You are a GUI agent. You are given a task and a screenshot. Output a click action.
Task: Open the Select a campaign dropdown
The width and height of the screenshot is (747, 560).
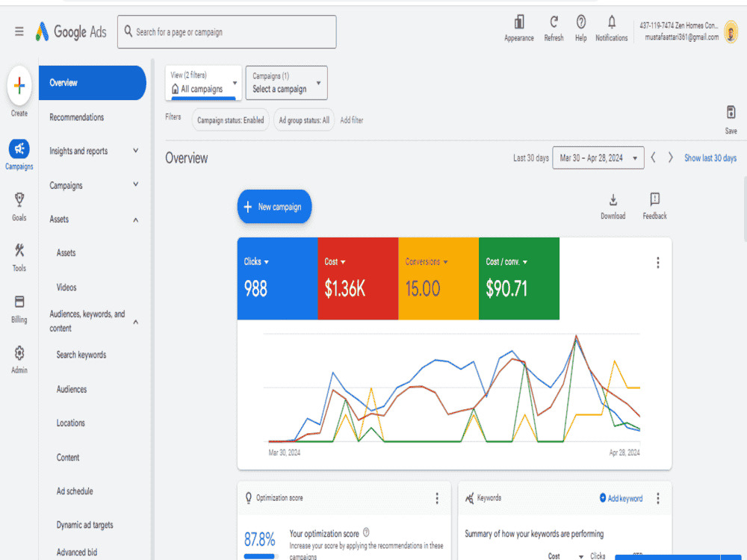(x=286, y=83)
